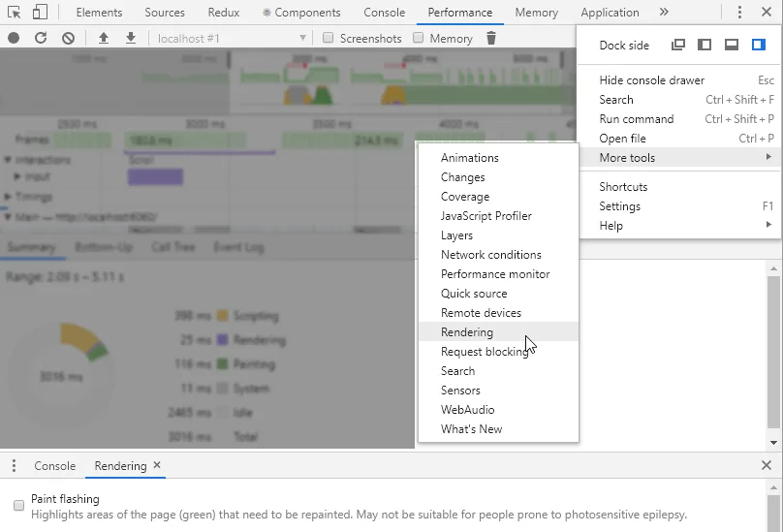Viewport: 783px width, 532px height.
Task: Start recording with the record button
Action: [x=14, y=38]
